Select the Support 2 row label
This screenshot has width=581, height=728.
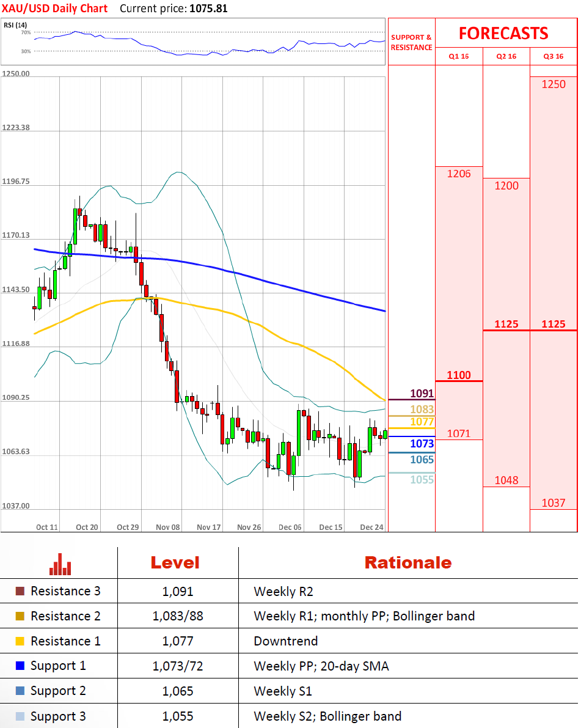coord(58,691)
